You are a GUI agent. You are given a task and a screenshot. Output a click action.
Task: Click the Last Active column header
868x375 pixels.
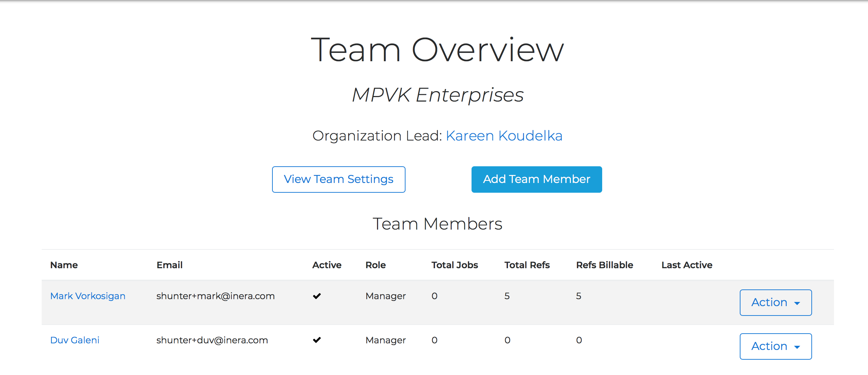pos(687,265)
